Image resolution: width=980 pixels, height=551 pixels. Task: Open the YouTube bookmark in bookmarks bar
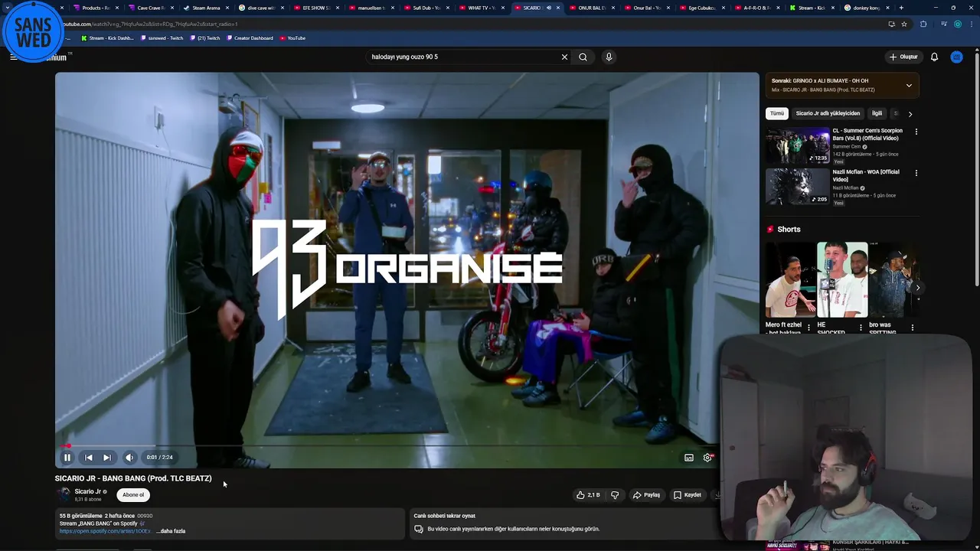pyautogui.click(x=292, y=38)
